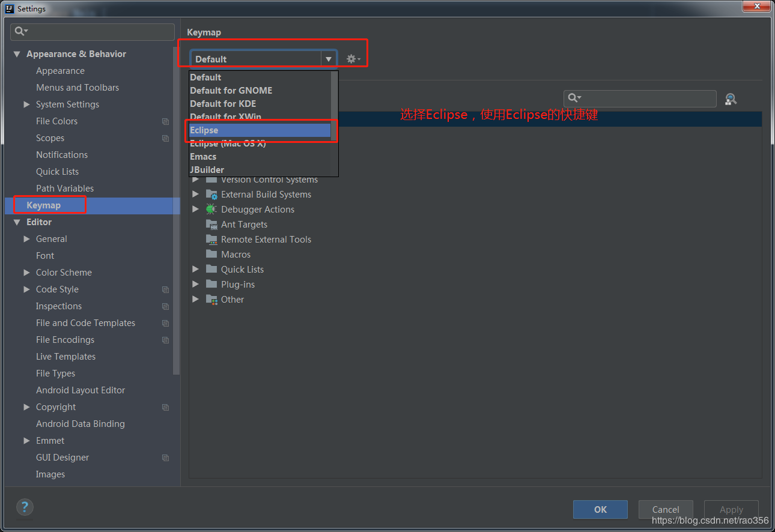Viewport: 775px width, 532px height.
Task: Choose the JBuilder keymap option
Action: pos(260,170)
